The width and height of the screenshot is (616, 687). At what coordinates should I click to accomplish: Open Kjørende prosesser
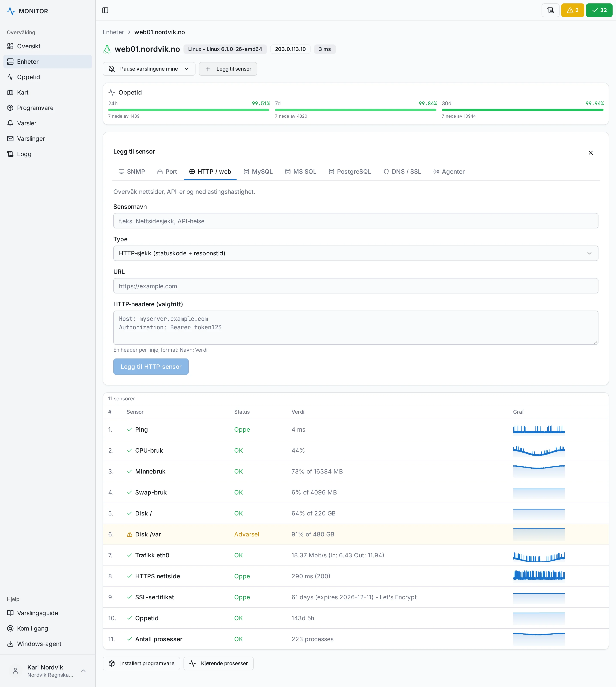pyautogui.click(x=219, y=663)
